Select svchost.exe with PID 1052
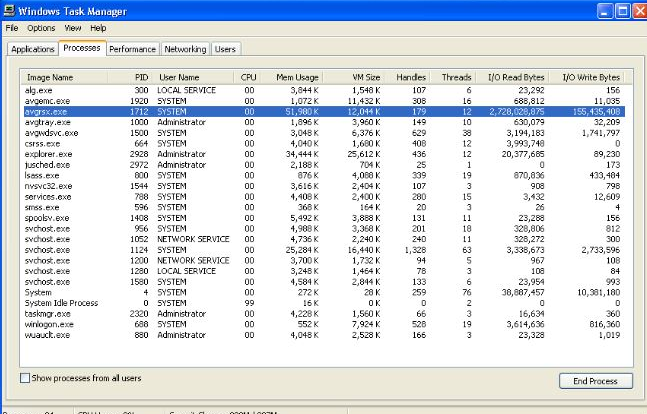The height and width of the screenshot is (414, 647). pos(324,239)
